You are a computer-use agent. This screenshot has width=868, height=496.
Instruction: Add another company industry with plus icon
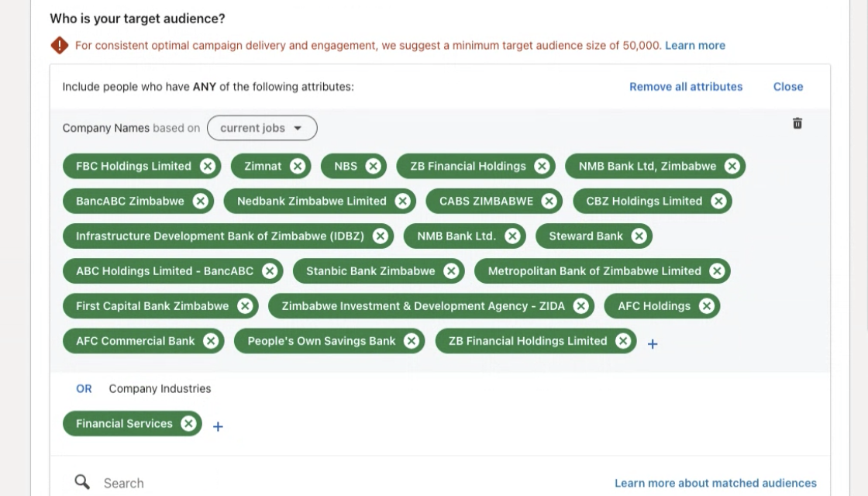(x=218, y=426)
